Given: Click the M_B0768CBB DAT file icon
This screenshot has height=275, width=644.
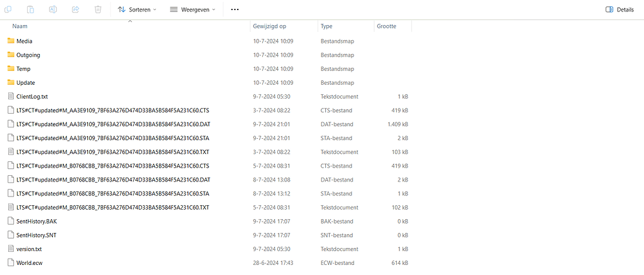Looking at the screenshot, I should [x=11, y=180].
